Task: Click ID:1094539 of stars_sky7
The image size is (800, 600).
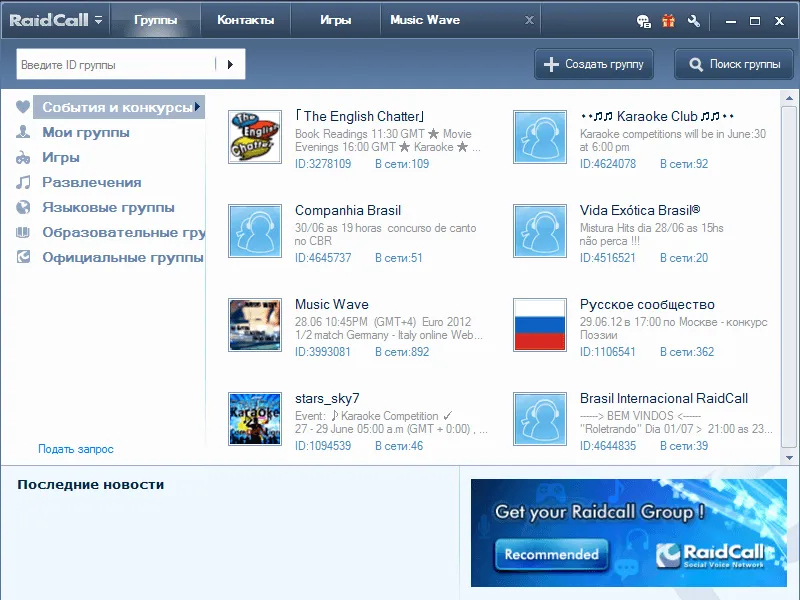Action: pos(323,445)
